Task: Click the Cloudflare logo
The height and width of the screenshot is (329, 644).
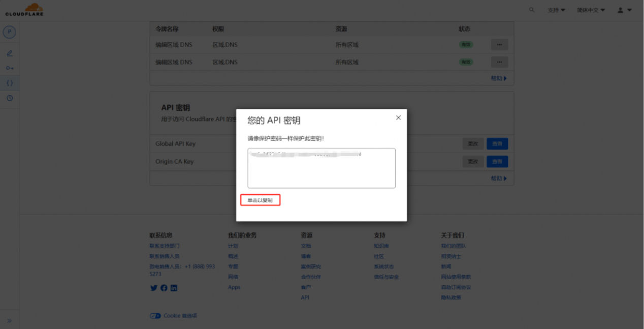Action: pyautogui.click(x=24, y=9)
